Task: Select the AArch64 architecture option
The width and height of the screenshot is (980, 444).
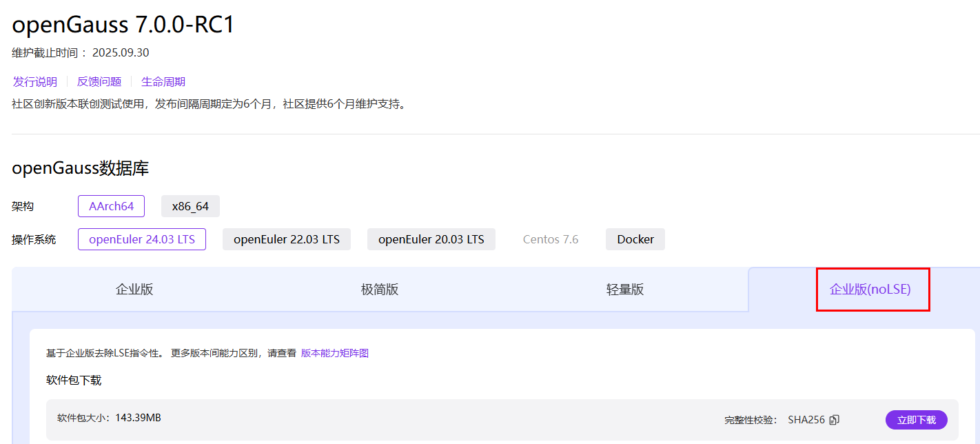Action: (x=111, y=206)
